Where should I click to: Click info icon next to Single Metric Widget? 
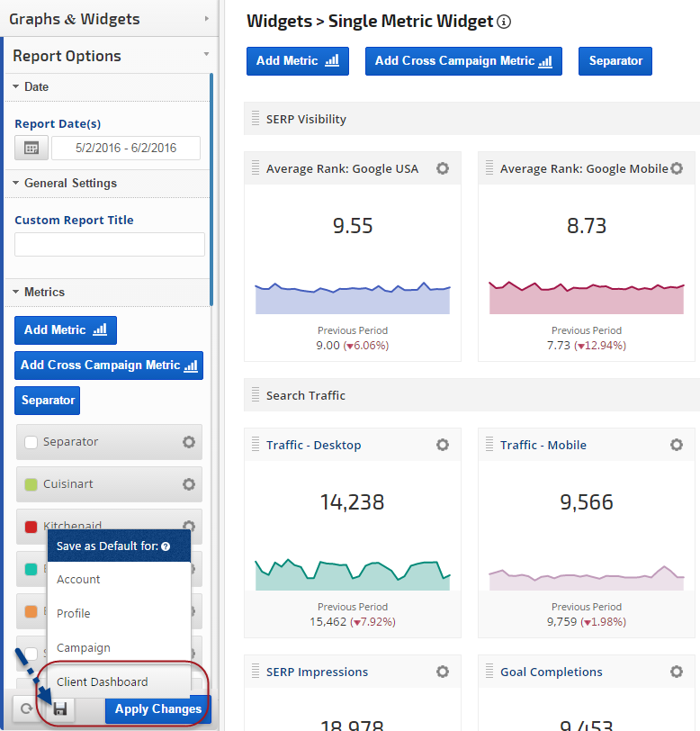point(505,22)
